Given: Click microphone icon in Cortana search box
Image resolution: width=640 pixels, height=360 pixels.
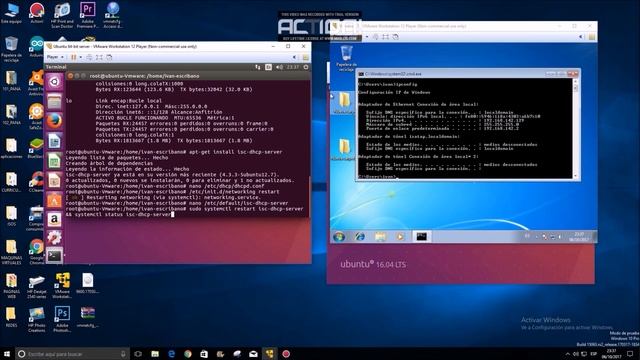Looking at the screenshot, I should [x=123, y=354].
